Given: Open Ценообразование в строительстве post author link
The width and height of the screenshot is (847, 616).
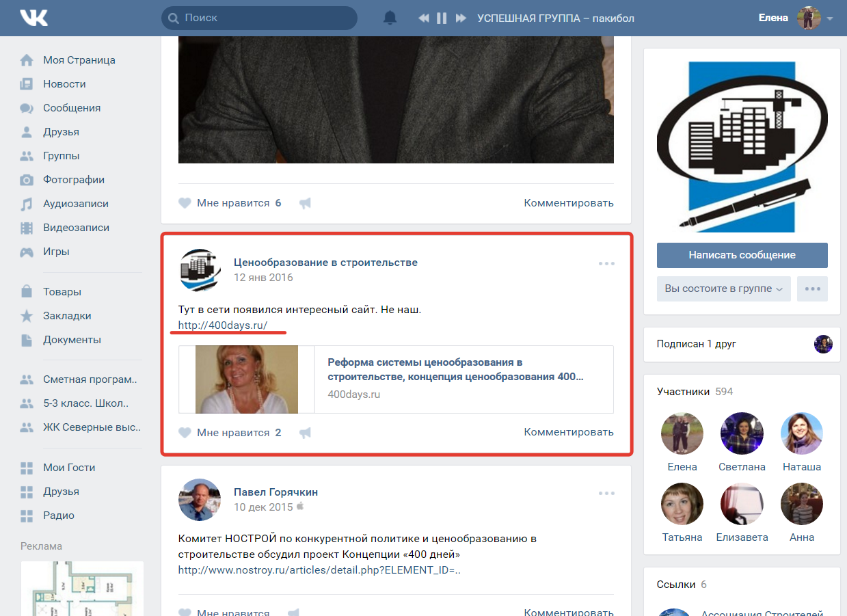Looking at the screenshot, I should pos(325,263).
